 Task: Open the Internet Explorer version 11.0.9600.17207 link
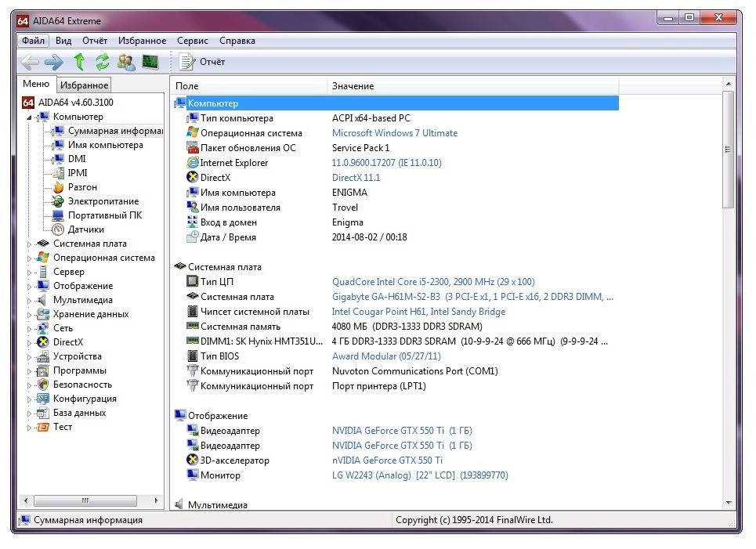coord(386,163)
